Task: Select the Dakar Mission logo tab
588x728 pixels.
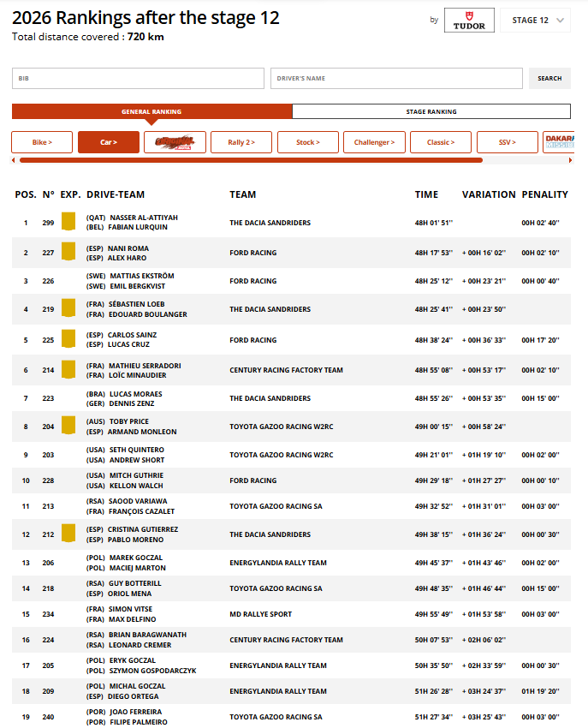Action: pos(559,142)
